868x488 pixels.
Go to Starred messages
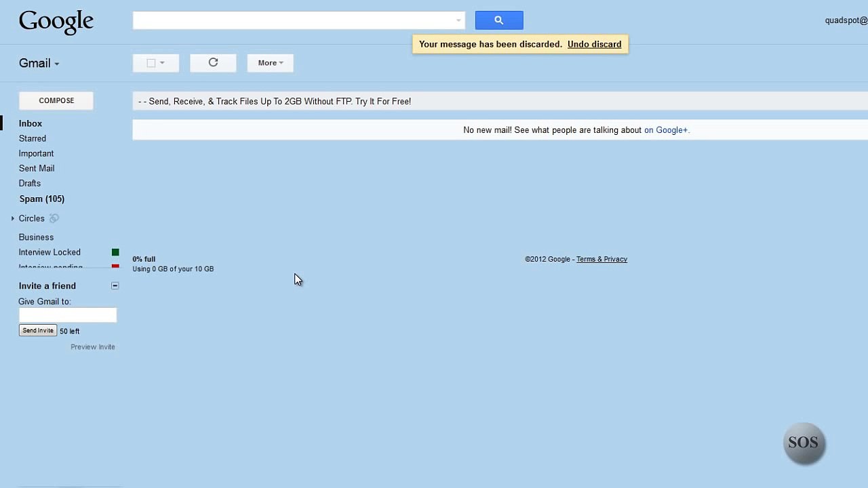point(33,138)
